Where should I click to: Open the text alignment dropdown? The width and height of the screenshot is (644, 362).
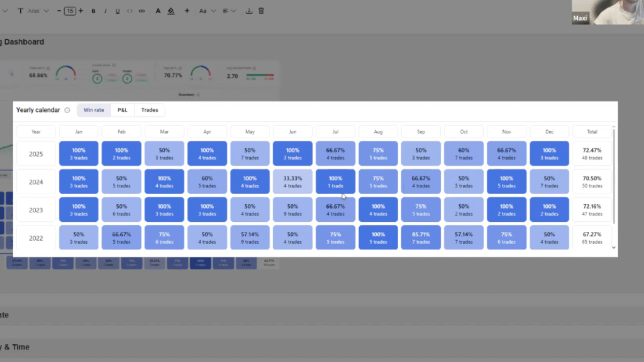tap(230, 11)
